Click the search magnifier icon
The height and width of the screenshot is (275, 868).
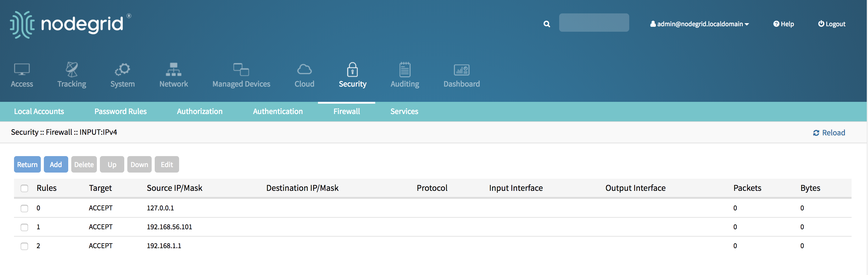pos(547,24)
